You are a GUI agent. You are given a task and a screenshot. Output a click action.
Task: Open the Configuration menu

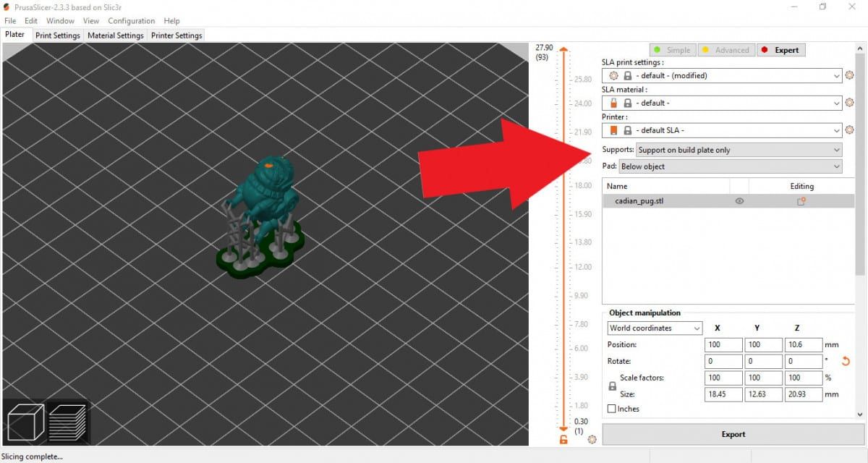click(x=131, y=21)
